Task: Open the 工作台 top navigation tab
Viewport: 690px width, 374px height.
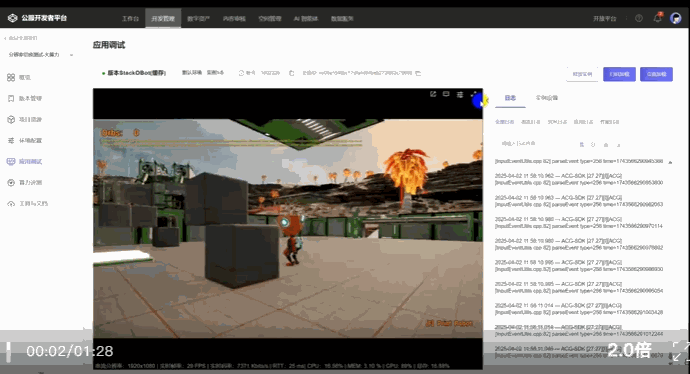Action: click(130, 18)
